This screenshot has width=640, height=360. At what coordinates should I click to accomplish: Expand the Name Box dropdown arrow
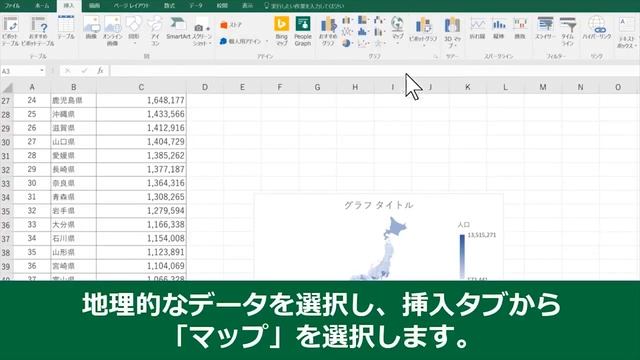point(42,71)
